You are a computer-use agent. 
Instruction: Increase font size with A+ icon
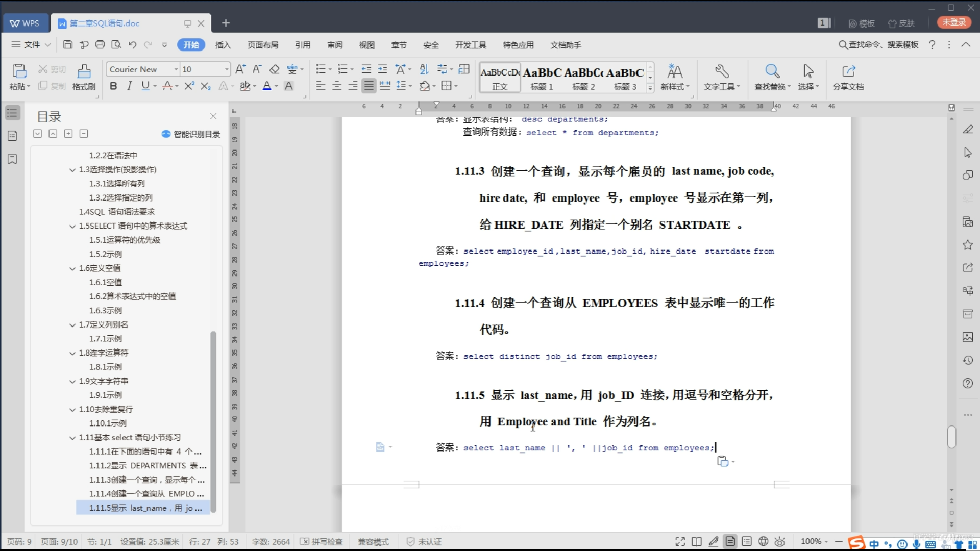[x=240, y=69]
